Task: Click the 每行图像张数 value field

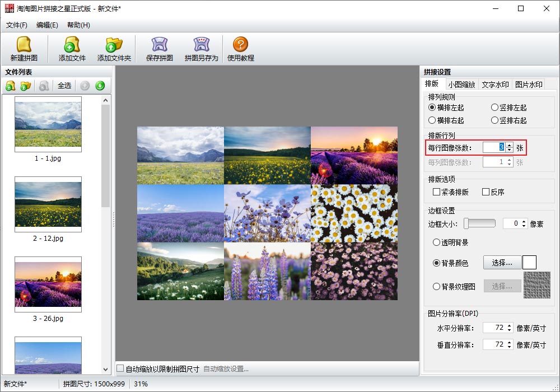Action: (494, 147)
